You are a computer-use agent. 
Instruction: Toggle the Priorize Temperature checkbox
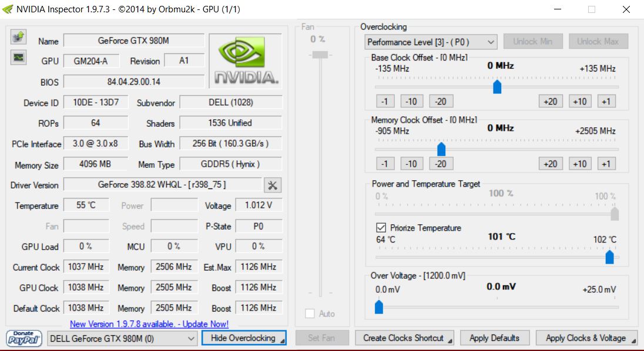click(381, 228)
